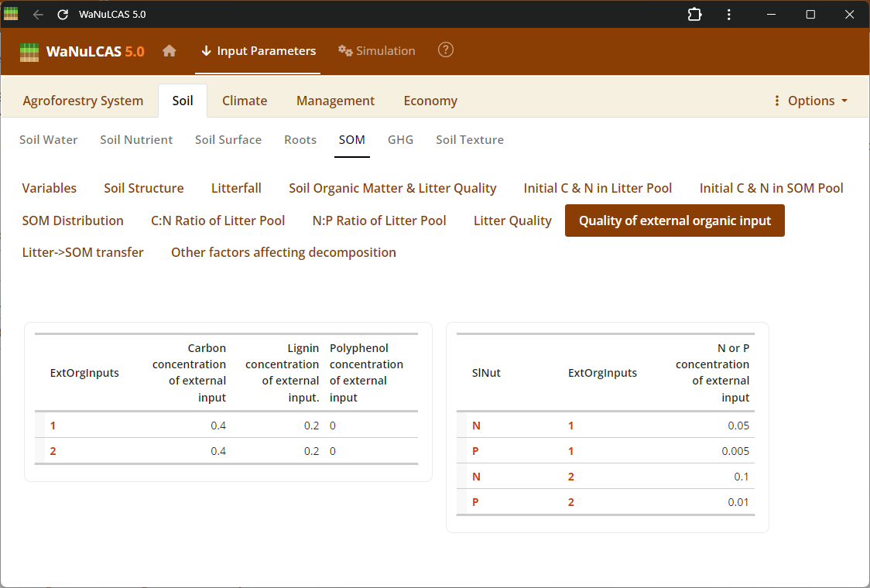This screenshot has height=588, width=870.
Task: Open the three-dot menu in the title bar
Action: (x=729, y=15)
